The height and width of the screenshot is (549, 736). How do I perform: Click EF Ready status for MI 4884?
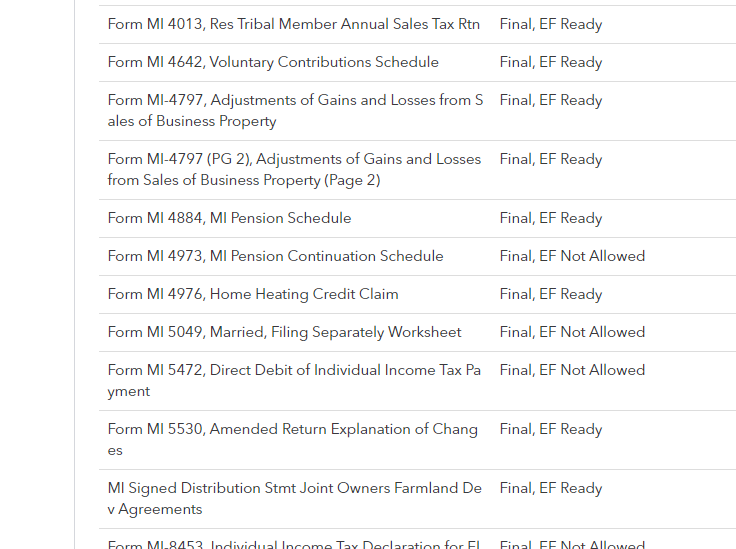[x=551, y=218]
